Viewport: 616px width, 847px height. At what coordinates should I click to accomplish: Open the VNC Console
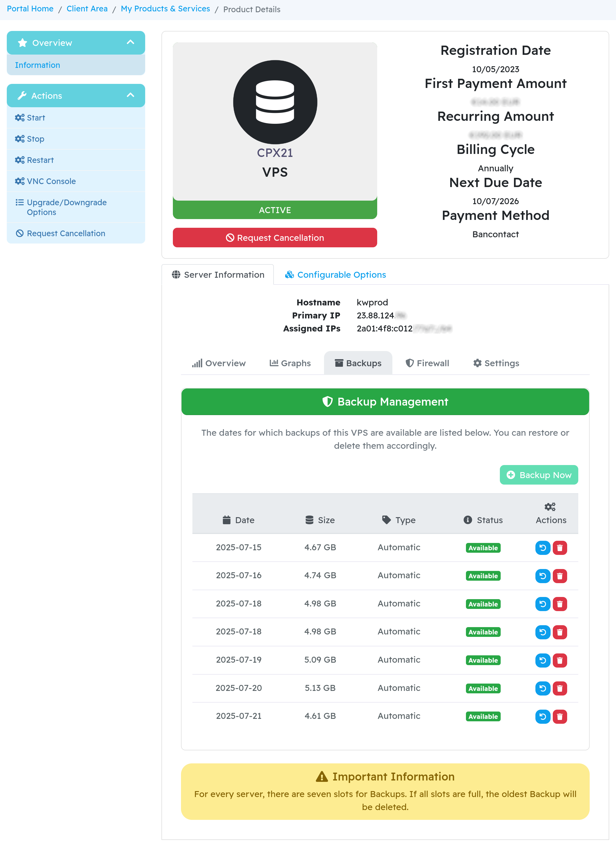(76, 181)
